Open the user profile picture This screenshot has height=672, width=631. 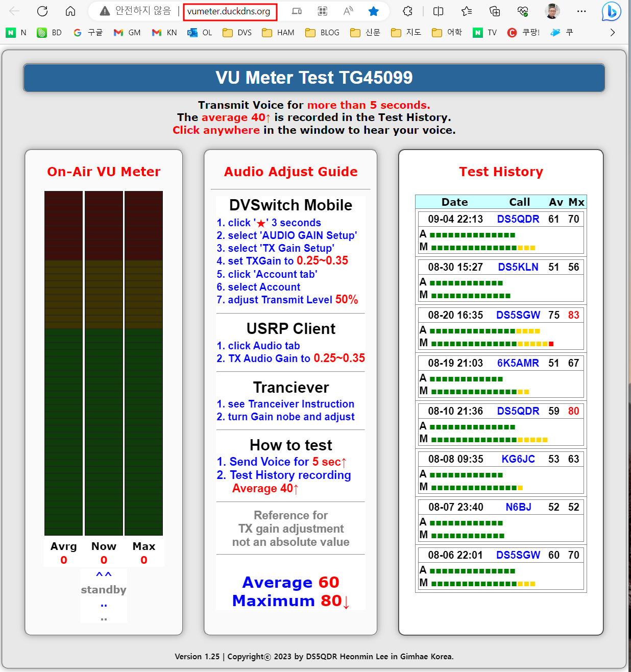coord(552,11)
